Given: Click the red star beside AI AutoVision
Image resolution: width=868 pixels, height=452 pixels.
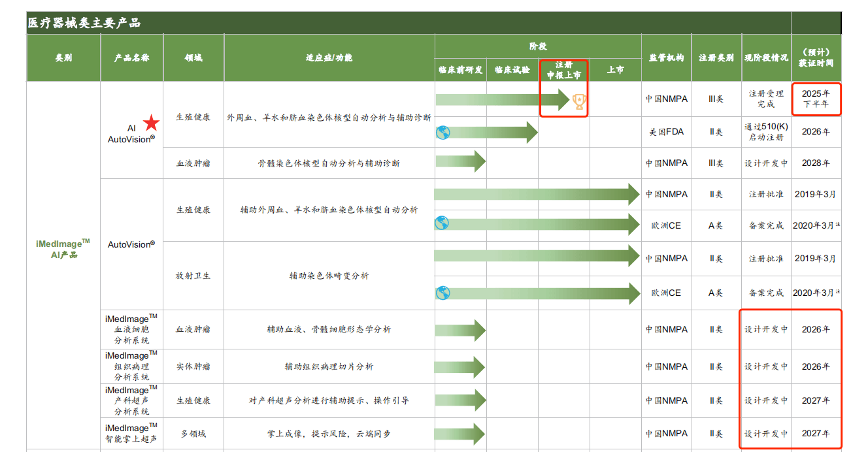Looking at the screenshot, I should [x=151, y=122].
